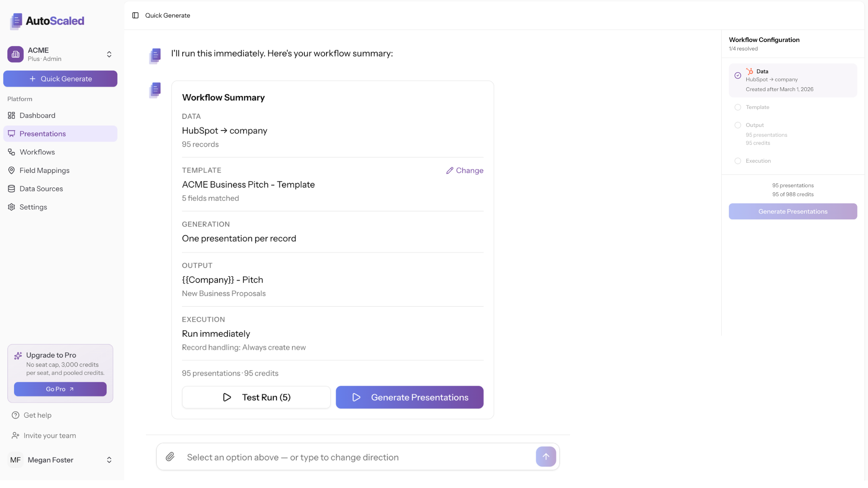Click the Workflows nodes icon
The height and width of the screenshot is (488, 868).
click(x=11, y=152)
